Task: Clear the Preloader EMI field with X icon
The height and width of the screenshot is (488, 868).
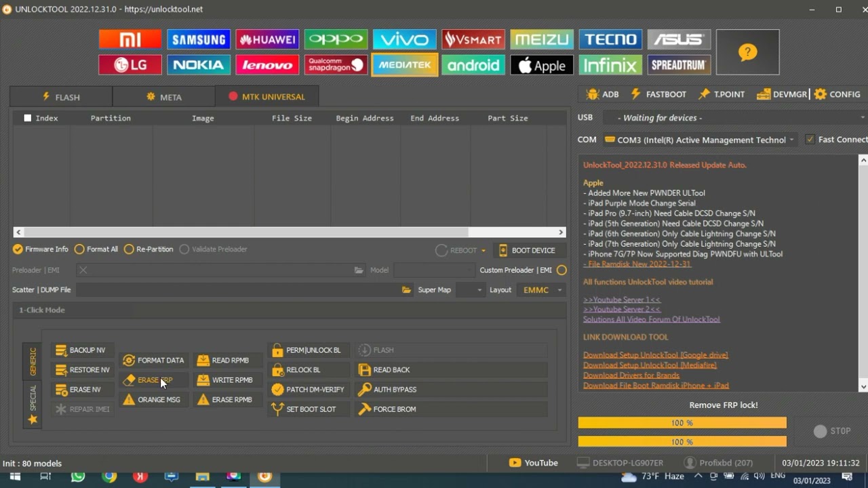Action: 83,270
